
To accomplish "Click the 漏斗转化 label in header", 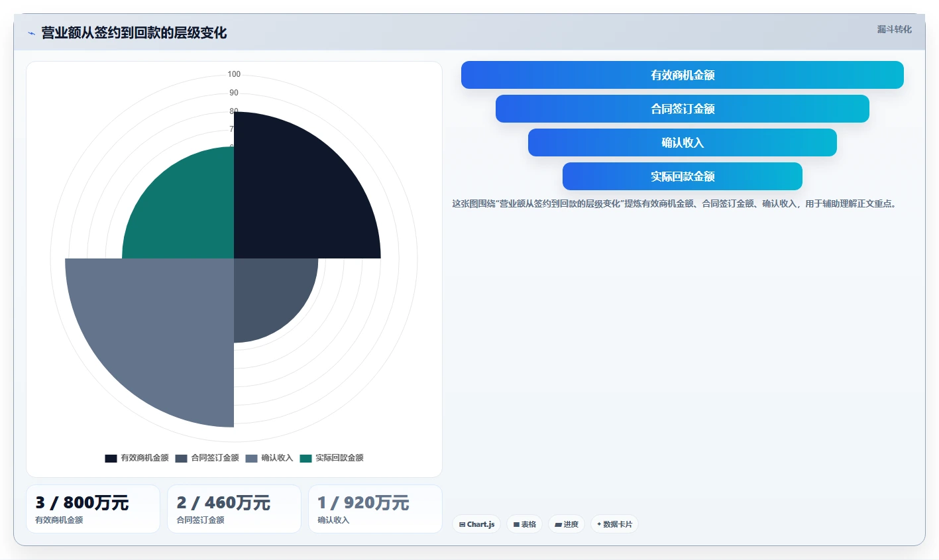I will (x=894, y=29).
